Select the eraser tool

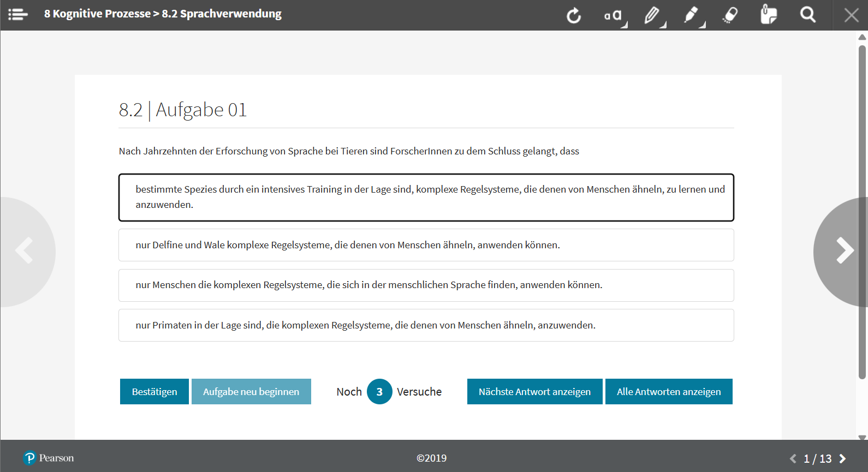pyautogui.click(x=730, y=15)
